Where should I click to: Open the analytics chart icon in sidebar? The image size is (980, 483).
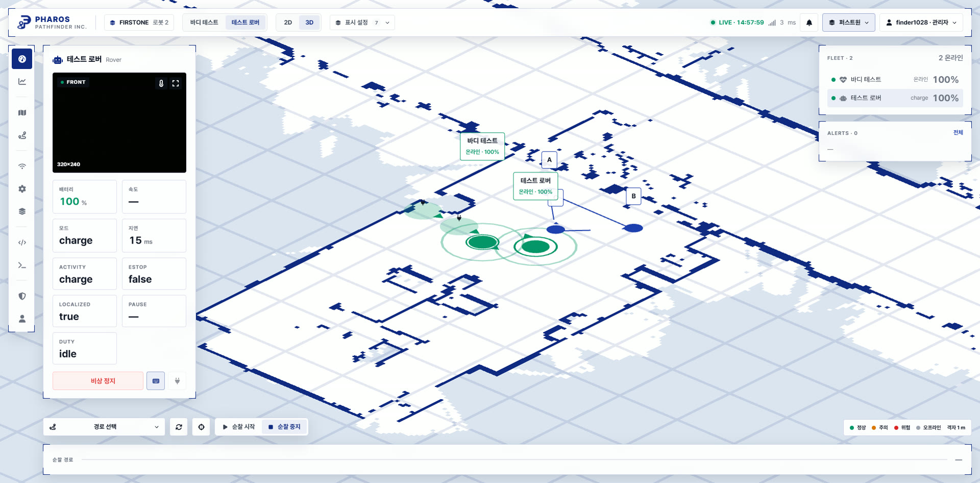[x=22, y=82]
